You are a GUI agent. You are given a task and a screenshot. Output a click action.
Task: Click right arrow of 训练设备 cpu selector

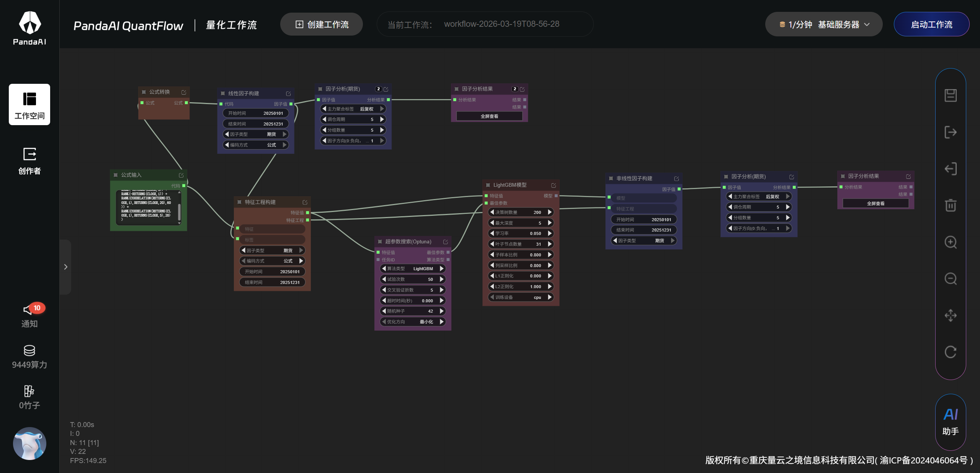click(550, 297)
